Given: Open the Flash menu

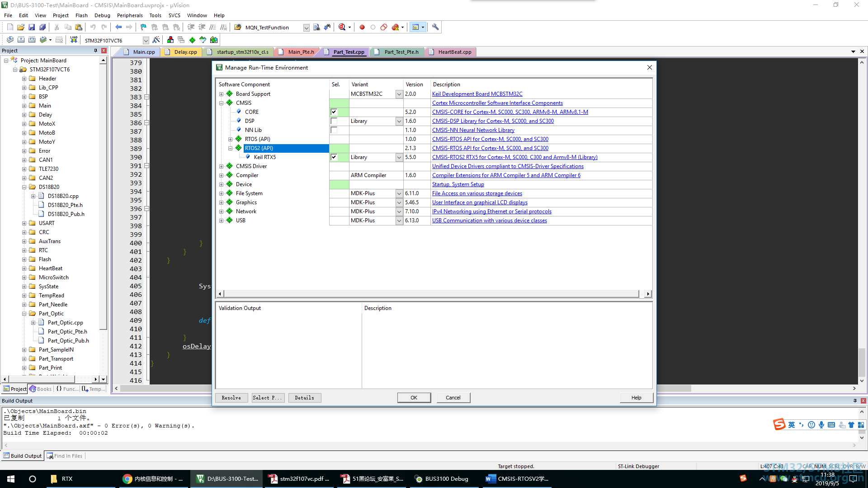Looking at the screenshot, I should tap(81, 15).
